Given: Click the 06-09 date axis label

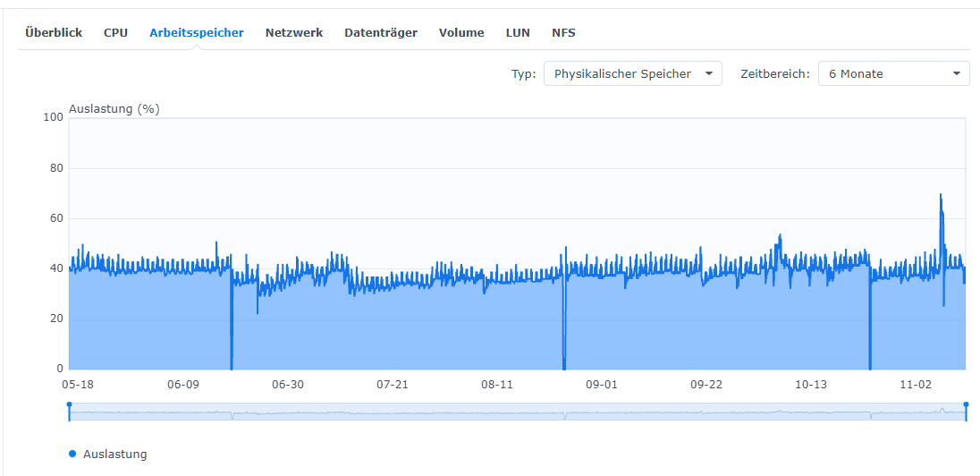Looking at the screenshot, I should pyautogui.click(x=183, y=384).
